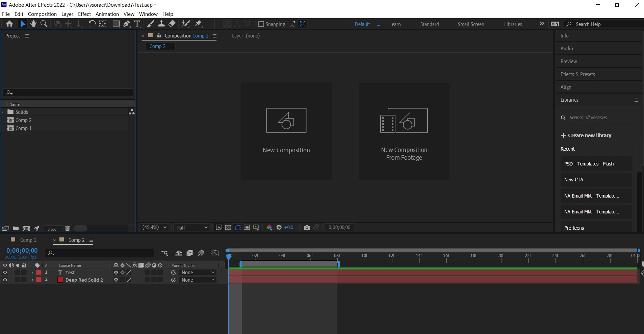Open Parent dropdown for Deep Red Solid 2
The image size is (644, 334).
[x=198, y=280]
